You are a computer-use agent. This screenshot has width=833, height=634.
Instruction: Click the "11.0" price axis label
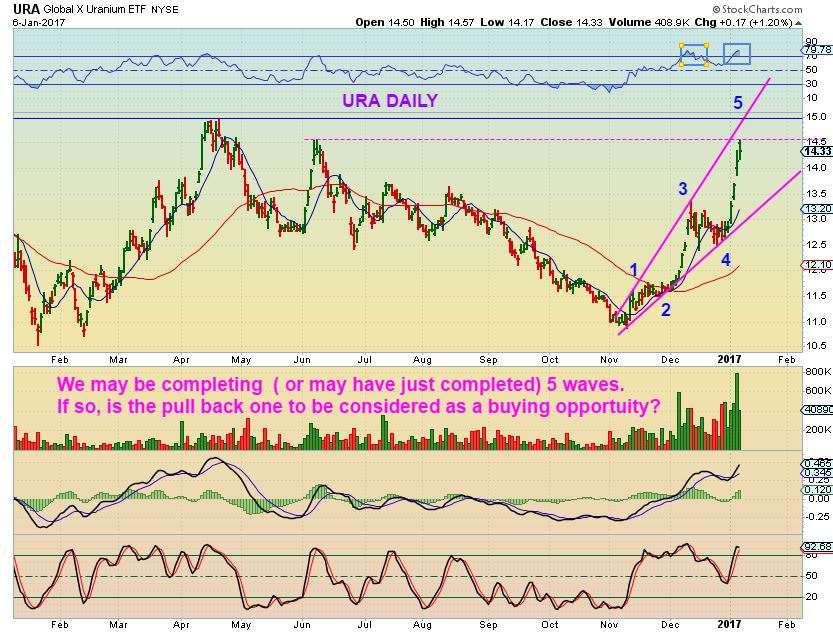(x=816, y=322)
